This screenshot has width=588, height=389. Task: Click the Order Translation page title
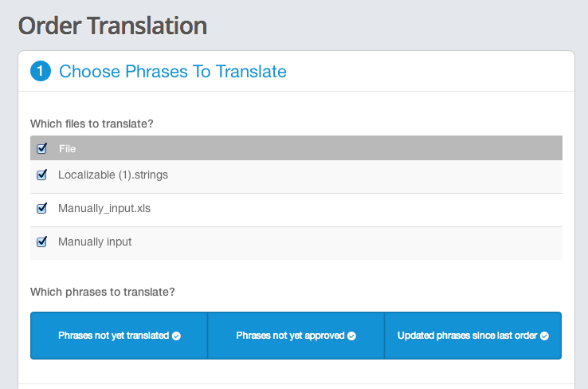(112, 26)
